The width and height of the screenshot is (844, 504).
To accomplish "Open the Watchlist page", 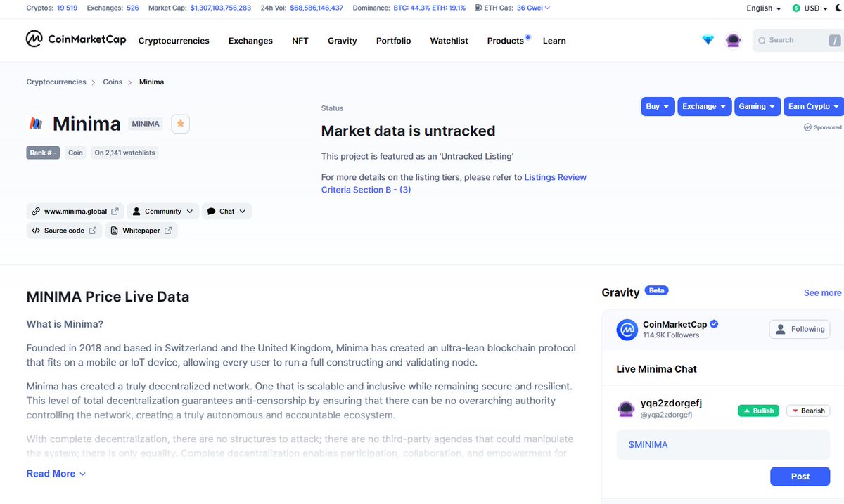I will (x=449, y=41).
